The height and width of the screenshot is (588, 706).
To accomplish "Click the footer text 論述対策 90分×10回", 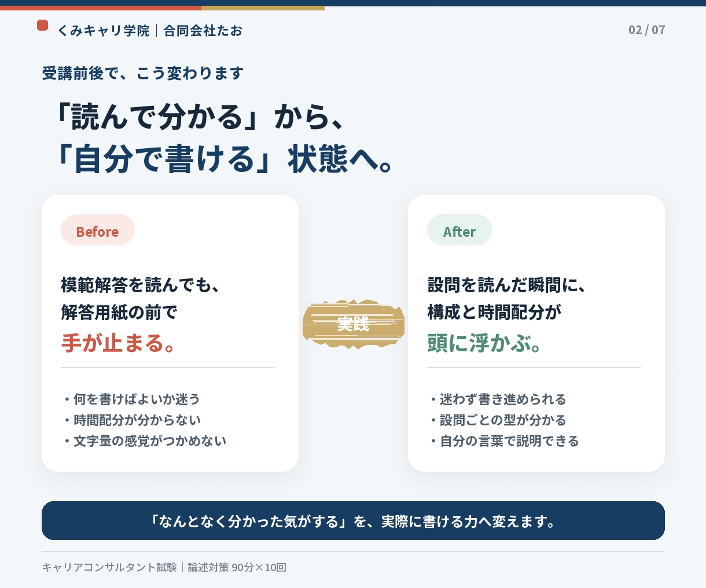I will [x=237, y=567].
